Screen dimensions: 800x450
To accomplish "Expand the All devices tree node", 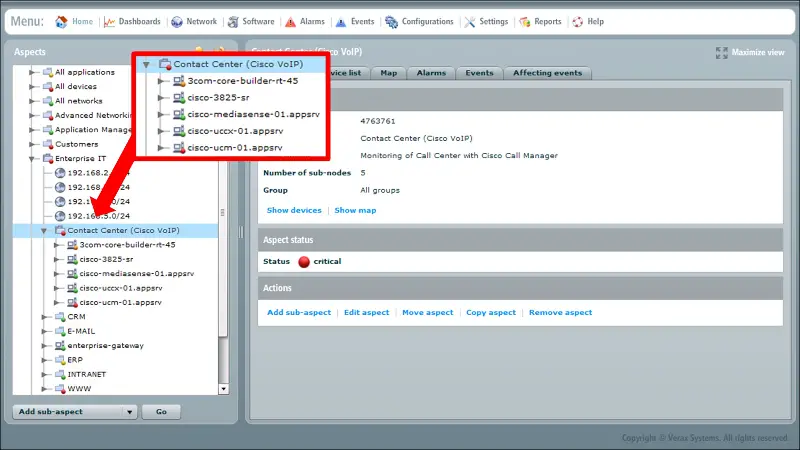I will pyautogui.click(x=33, y=87).
